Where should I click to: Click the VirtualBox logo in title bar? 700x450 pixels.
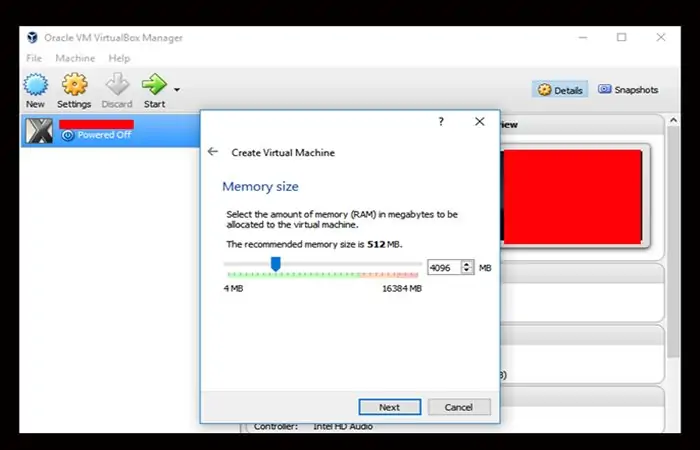[32, 38]
